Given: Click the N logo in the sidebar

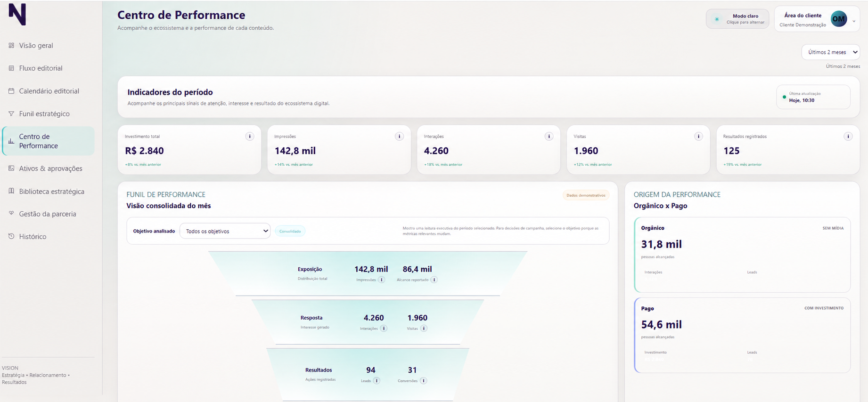Looking at the screenshot, I should coord(17,14).
